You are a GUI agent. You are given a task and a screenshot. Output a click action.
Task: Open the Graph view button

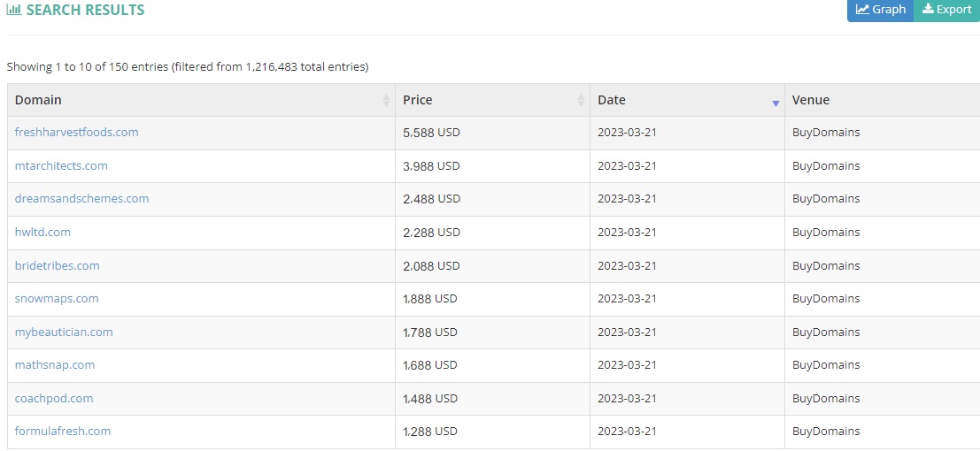pos(880,10)
